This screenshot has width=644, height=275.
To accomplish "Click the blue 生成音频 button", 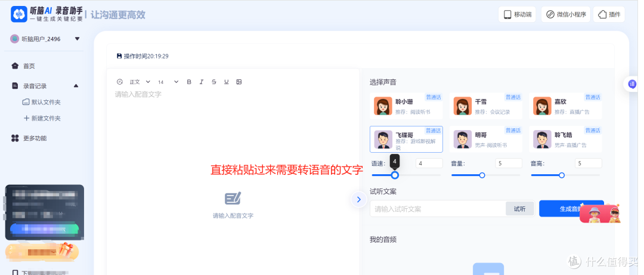I will tap(571, 208).
